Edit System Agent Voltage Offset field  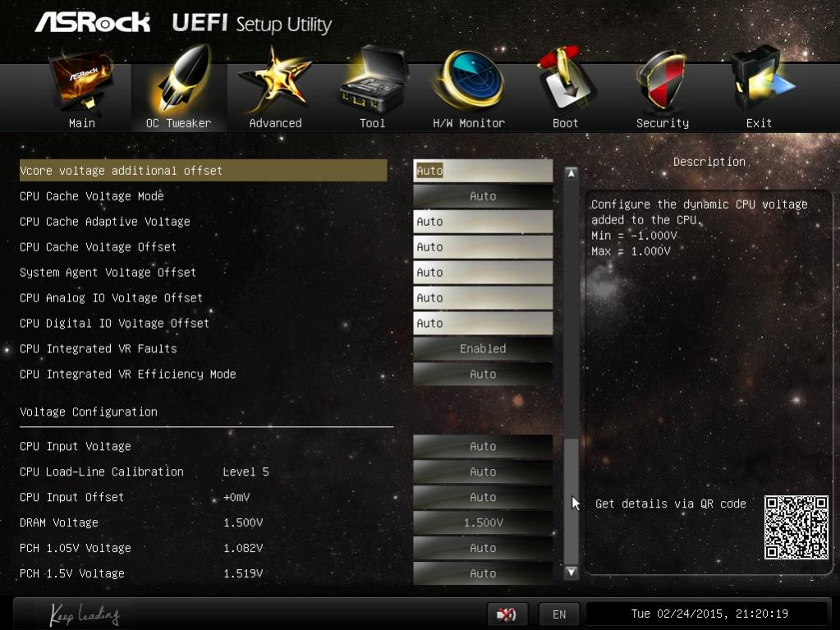point(483,273)
